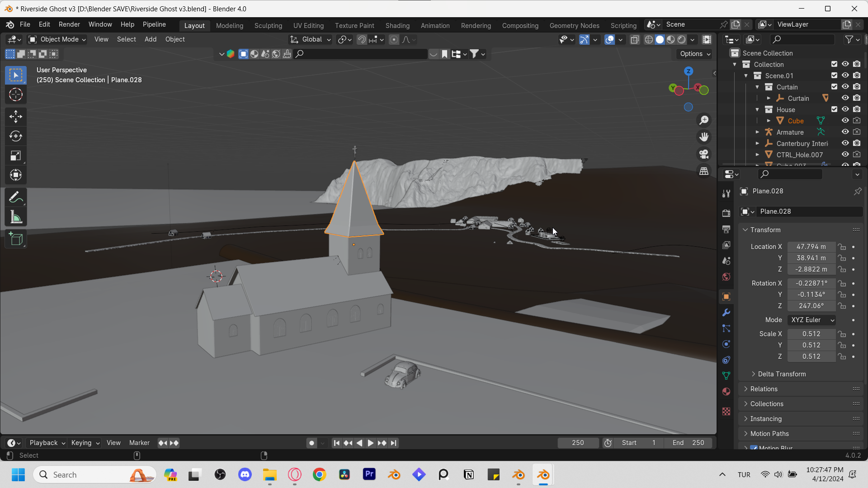Click the Location X value field
868x488 pixels.
[811, 247]
